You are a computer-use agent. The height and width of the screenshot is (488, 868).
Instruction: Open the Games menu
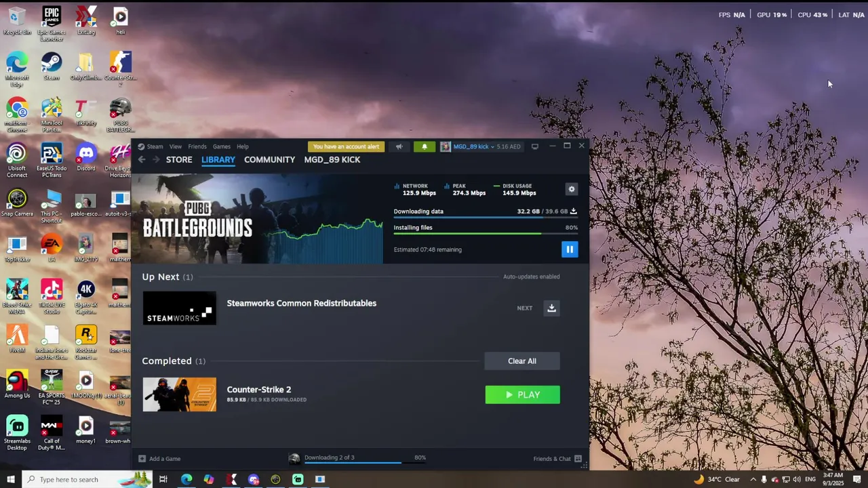pyautogui.click(x=222, y=146)
